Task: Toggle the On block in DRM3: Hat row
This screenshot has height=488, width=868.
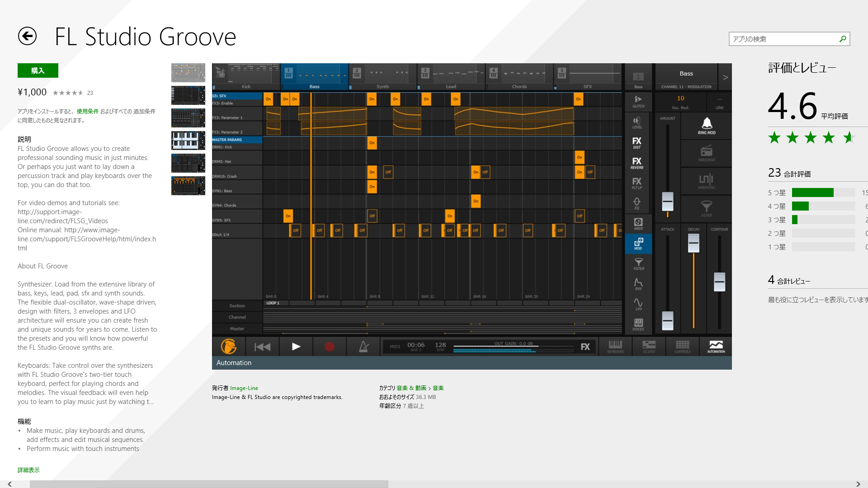Action: click(x=580, y=157)
